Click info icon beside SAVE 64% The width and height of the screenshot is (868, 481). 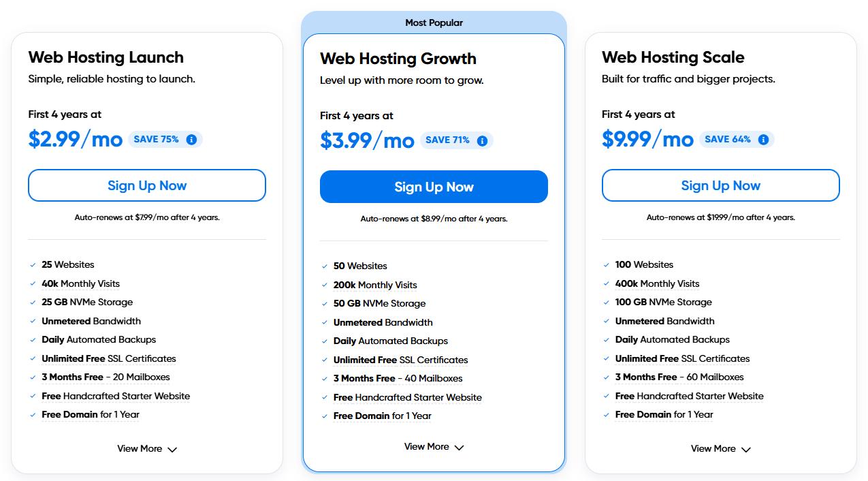763,140
